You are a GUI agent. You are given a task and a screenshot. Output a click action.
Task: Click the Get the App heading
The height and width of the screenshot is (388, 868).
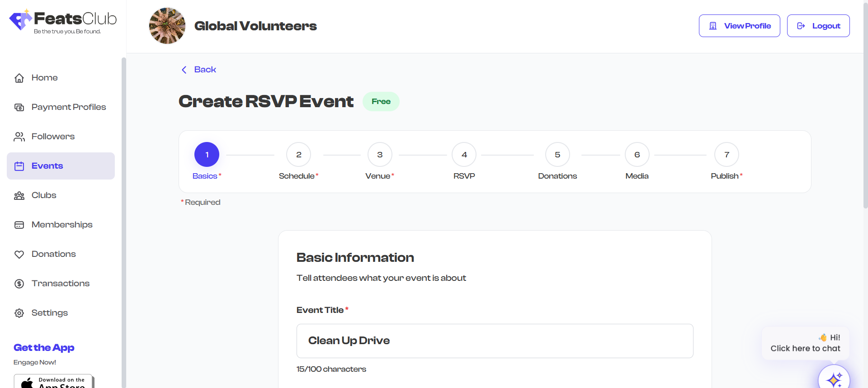(44, 348)
